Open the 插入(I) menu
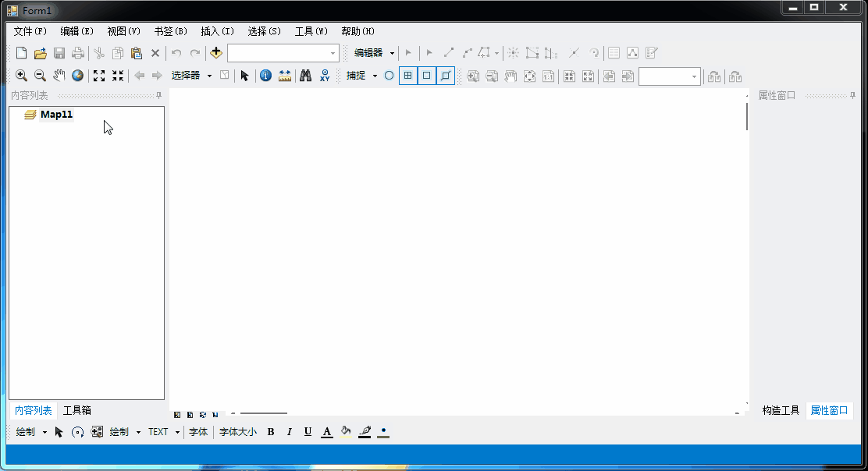Screen dimensions: 868x471 click(x=218, y=31)
